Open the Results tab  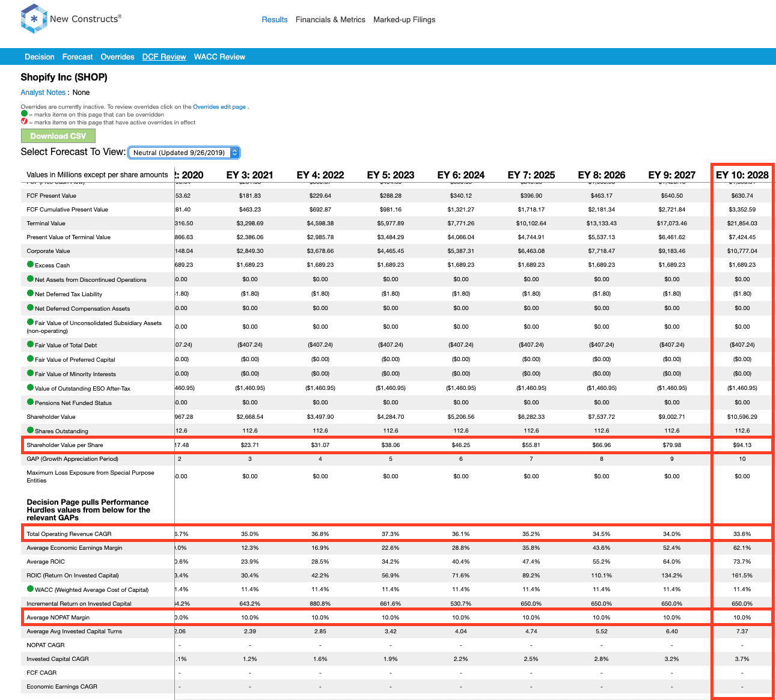(275, 20)
